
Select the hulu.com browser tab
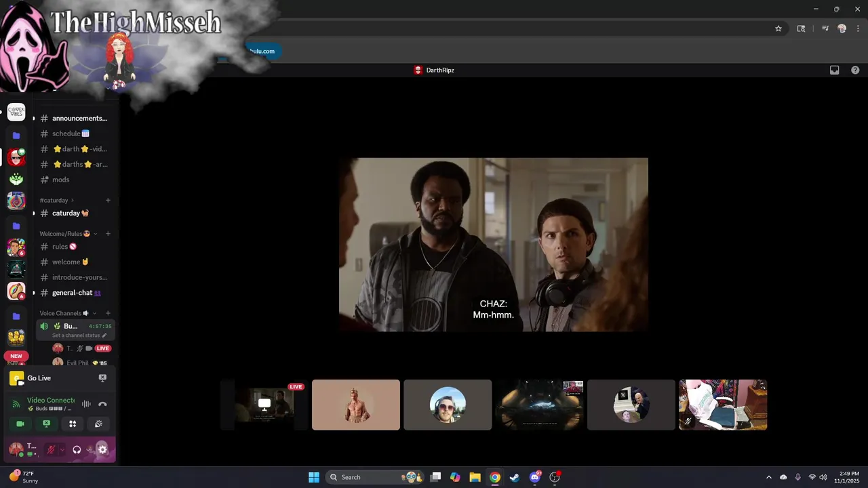click(262, 51)
